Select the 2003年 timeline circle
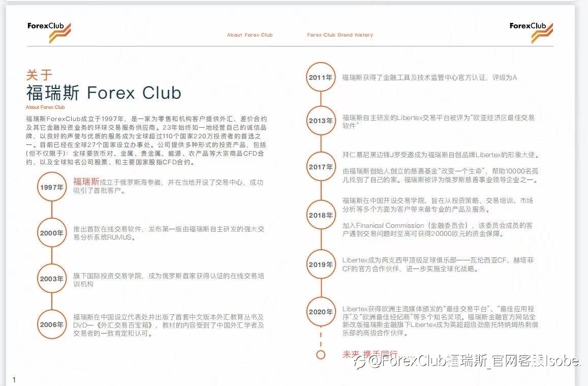The height and width of the screenshot is (386, 588). [x=52, y=279]
